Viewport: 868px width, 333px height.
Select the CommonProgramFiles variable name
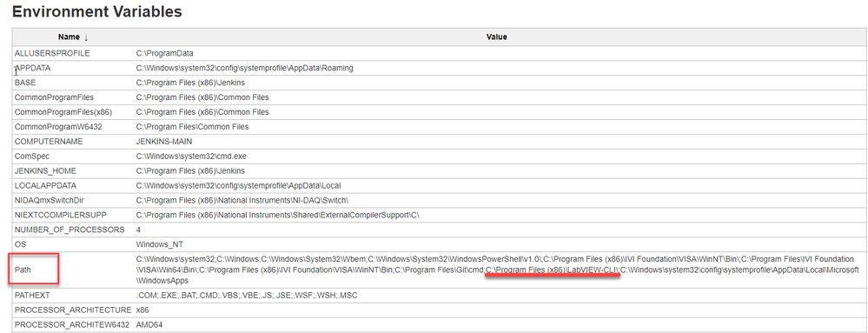tap(54, 97)
